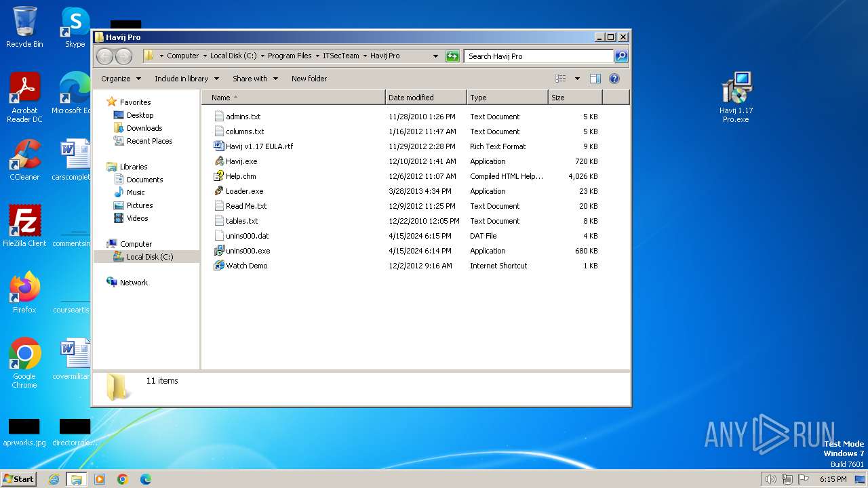Open the Share with dropdown
868x488 pixels.
point(255,79)
